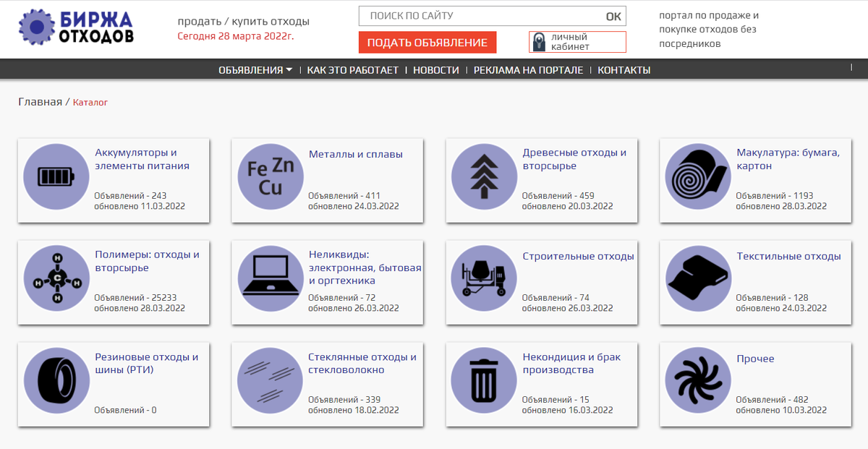The width and height of the screenshot is (868, 449).
Task: Open Реклама на портале menu item
Action: point(528,70)
